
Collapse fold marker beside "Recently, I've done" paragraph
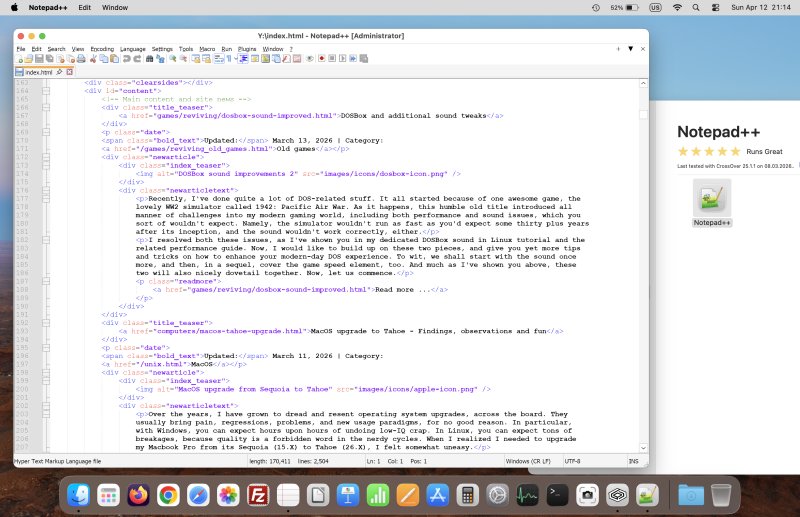46,199
